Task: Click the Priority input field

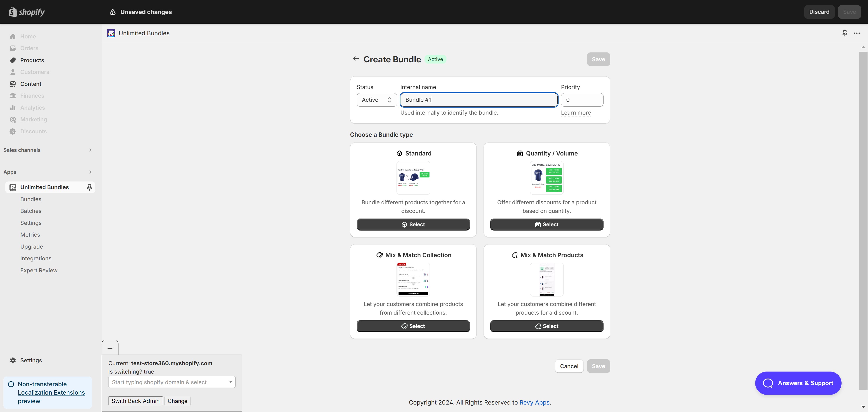Action: (582, 100)
